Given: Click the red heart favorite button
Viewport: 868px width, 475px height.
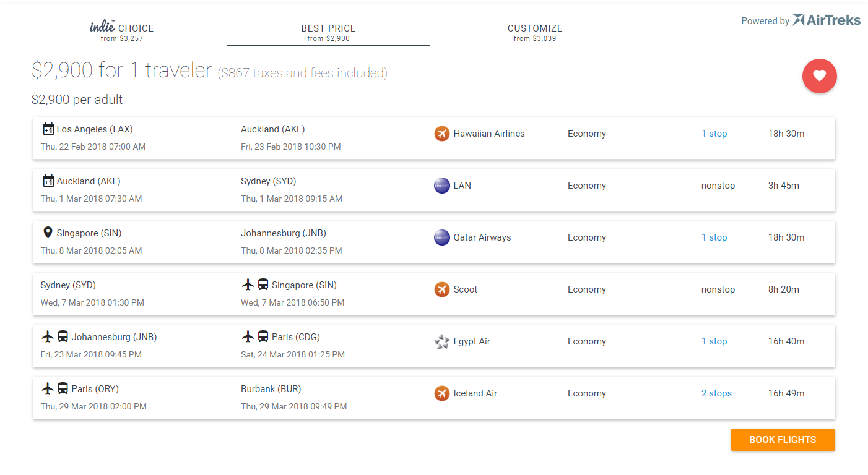Looking at the screenshot, I should (819, 76).
